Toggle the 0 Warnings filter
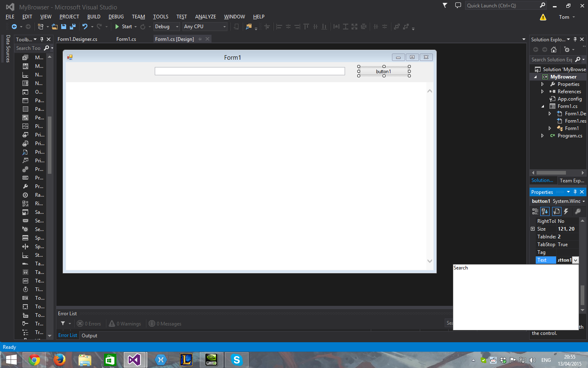The height and width of the screenshot is (368, 588). tap(125, 323)
